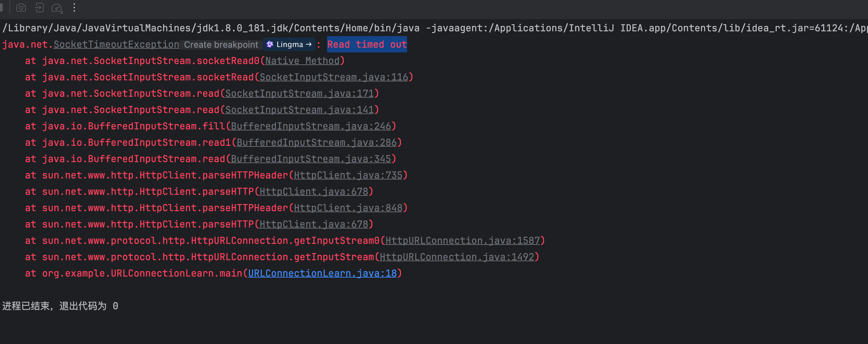This screenshot has width=868, height=344.
Task: Open the profiler gauge icon dropdown
Action: [x=57, y=8]
